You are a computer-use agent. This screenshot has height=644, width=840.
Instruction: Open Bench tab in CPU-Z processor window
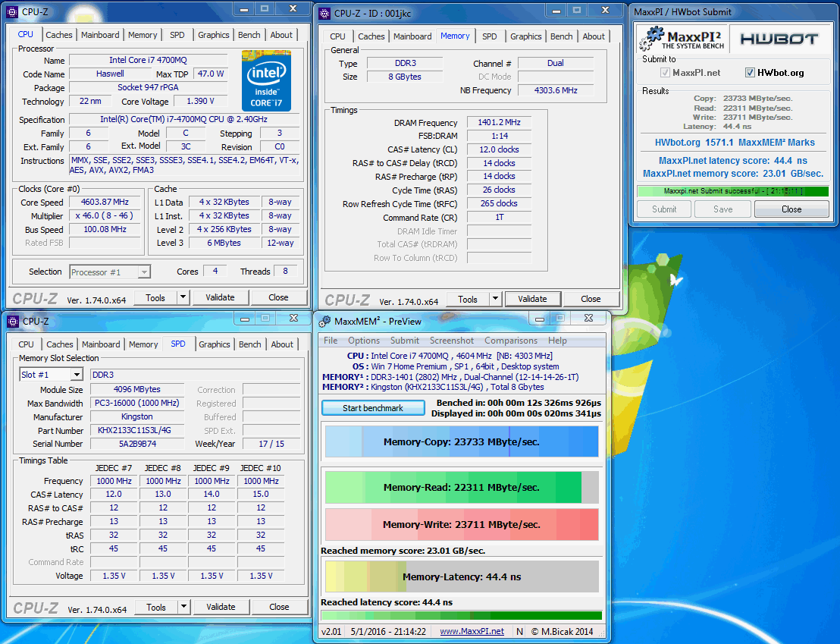(249, 35)
